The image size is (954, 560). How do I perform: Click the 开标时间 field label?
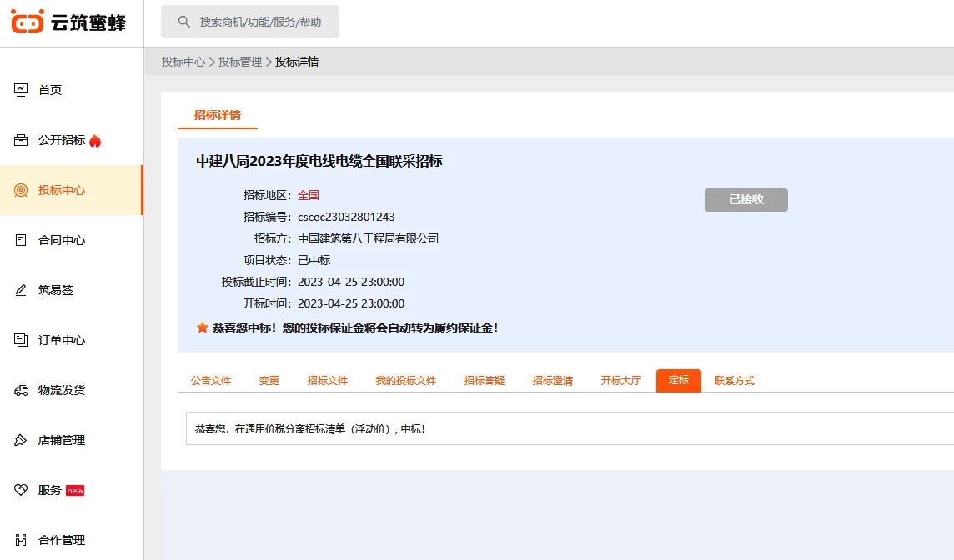point(267,303)
